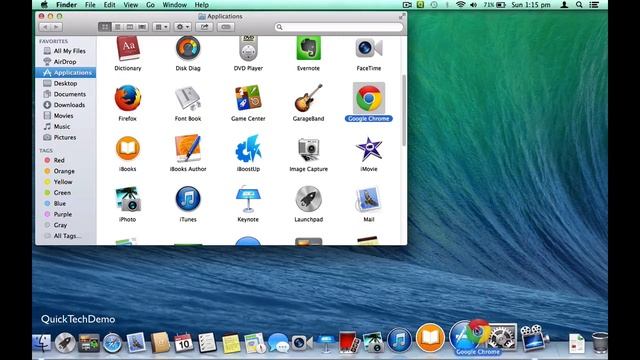The width and height of the screenshot is (640, 360).
Task: Open the Help menu
Action: tap(202, 5)
